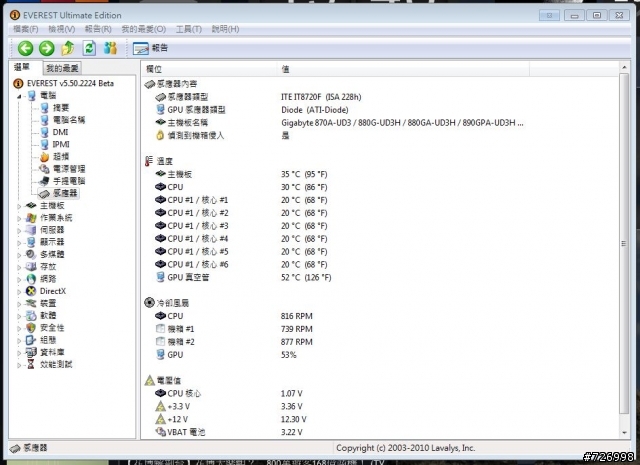640x465 pixels.
Task: Expand the 主機板 tree node
Action: click(19, 206)
